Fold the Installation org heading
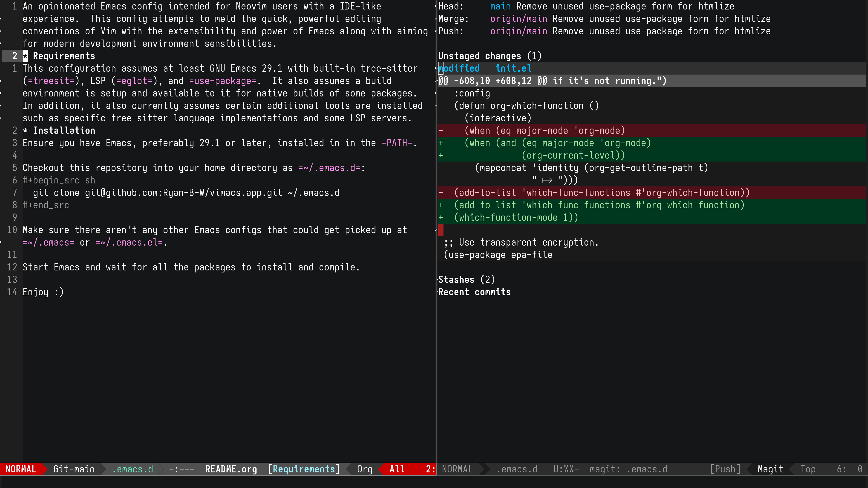 pos(64,130)
